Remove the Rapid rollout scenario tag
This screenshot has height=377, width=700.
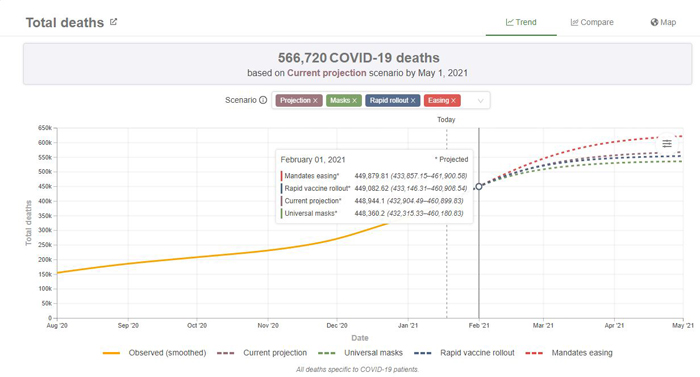(x=413, y=101)
